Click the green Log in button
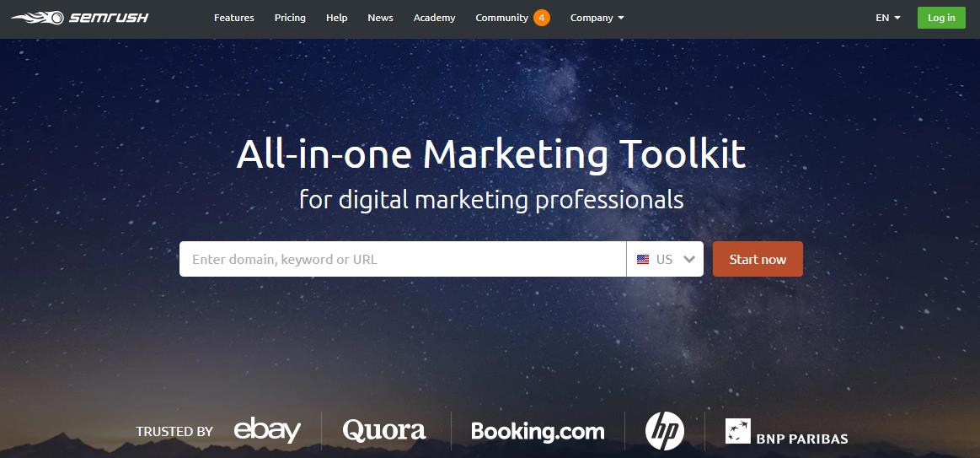This screenshot has height=458, width=980. (941, 18)
